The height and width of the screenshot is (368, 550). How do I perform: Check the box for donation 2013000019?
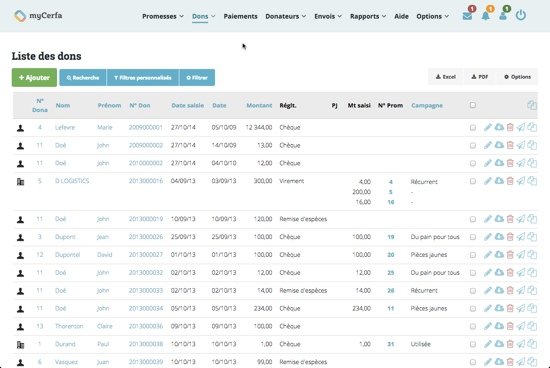coord(472,219)
